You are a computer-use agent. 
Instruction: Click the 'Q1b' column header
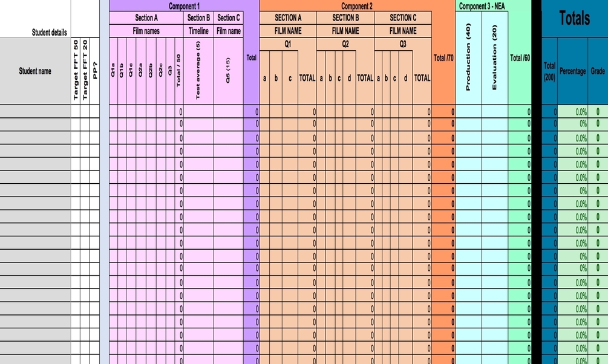point(122,71)
